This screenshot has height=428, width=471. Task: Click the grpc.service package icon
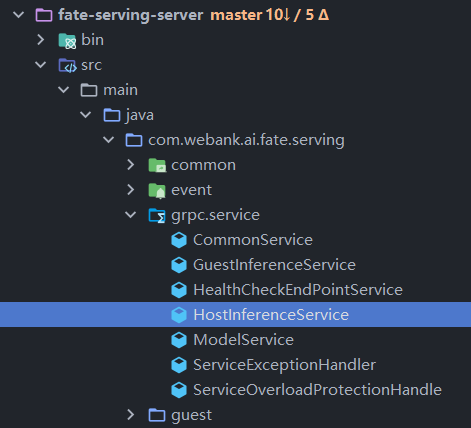point(157,215)
